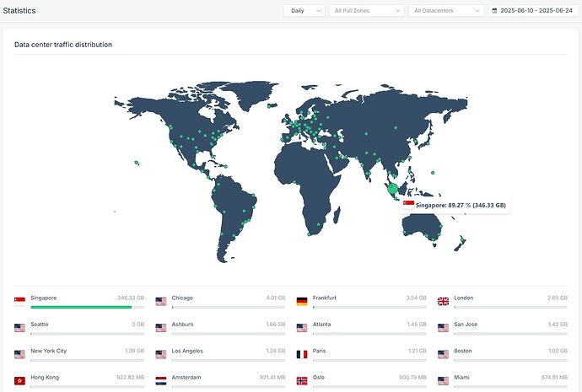
Task: Click the Singapore flag icon in list
Action: pyautogui.click(x=19, y=298)
